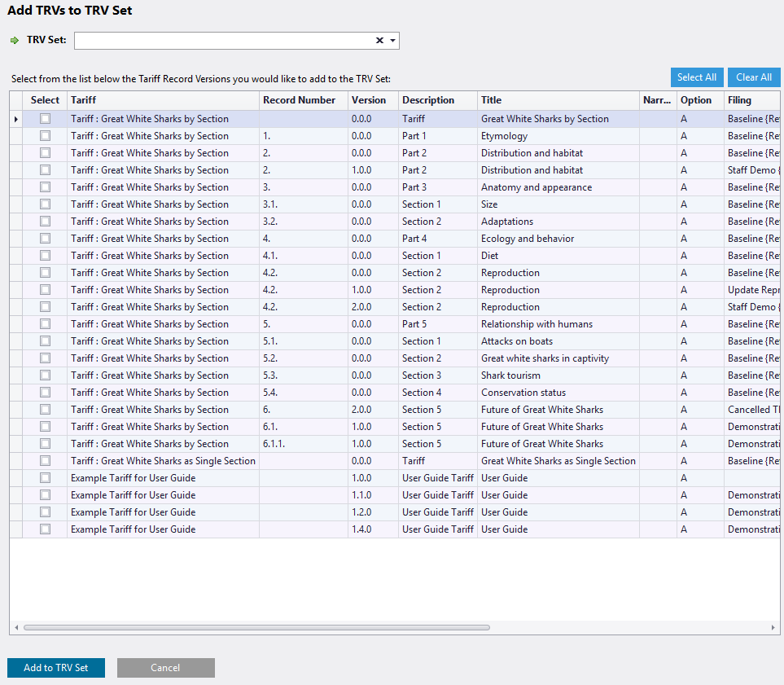Click the 'Cancelled T' filing cell

tap(754, 410)
